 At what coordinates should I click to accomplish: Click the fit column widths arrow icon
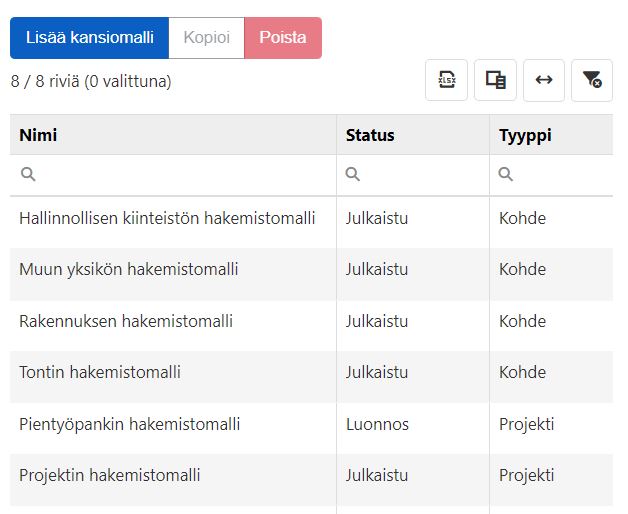pyautogui.click(x=544, y=80)
